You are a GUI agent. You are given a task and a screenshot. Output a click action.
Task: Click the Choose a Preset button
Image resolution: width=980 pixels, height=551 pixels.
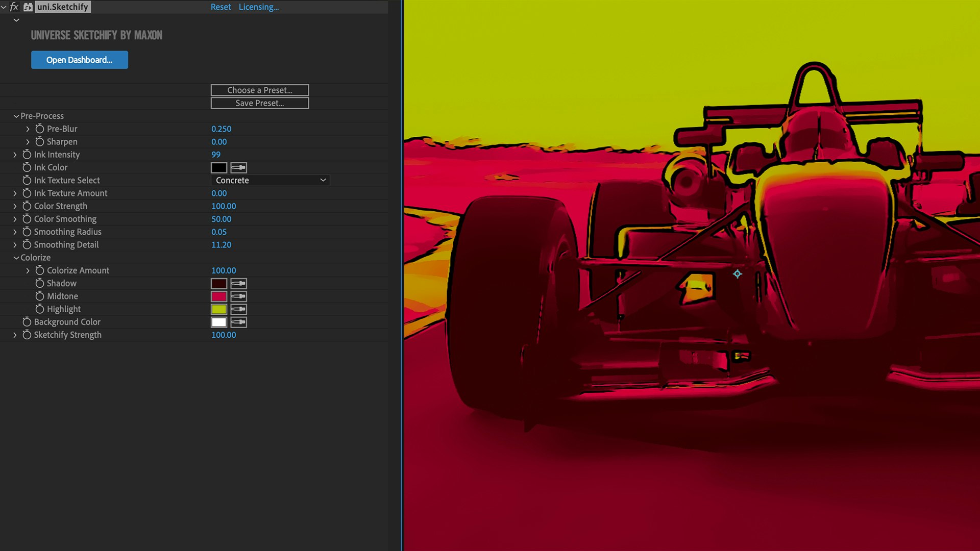coord(259,90)
